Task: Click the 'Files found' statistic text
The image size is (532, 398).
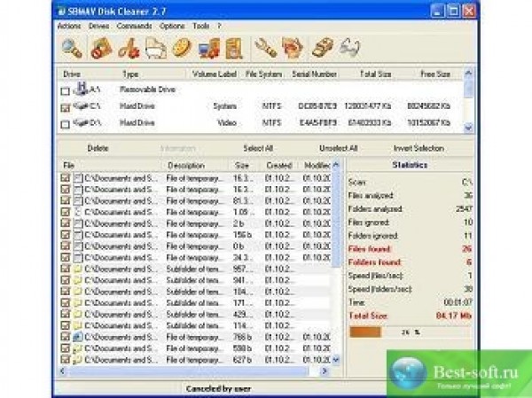Action: point(370,249)
